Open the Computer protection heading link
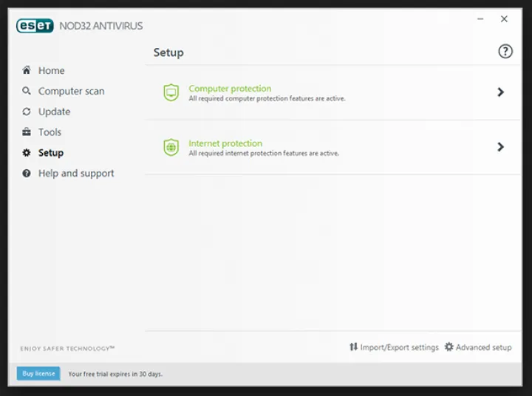 click(230, 89)
